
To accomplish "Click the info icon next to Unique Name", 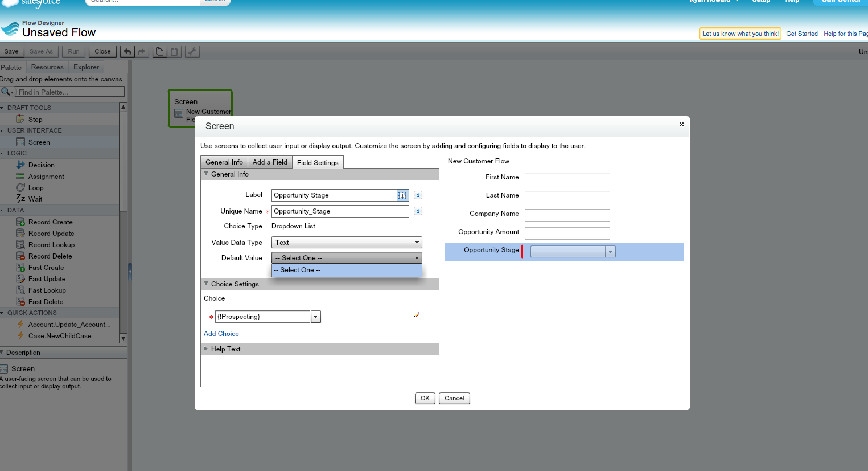I will coord(418,211).
